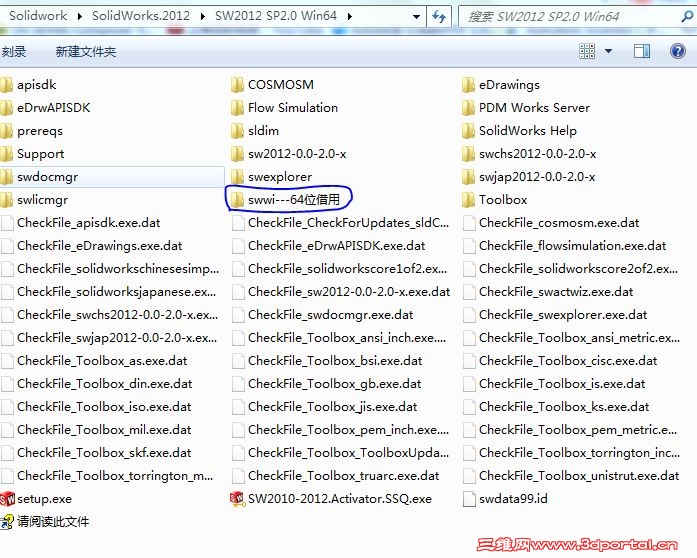Select CheckFile_Toolbox_din.exe.dat

pyautogui.click(x=96, y=384)
